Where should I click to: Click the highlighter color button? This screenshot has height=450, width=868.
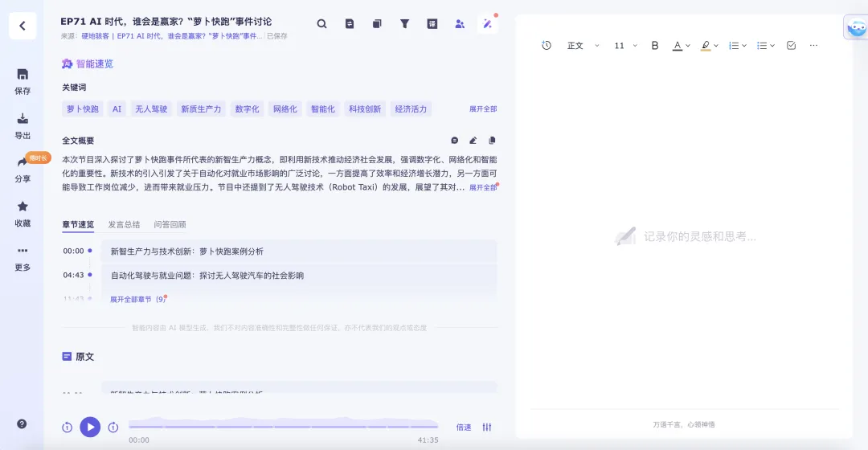(x=706, y=45)
